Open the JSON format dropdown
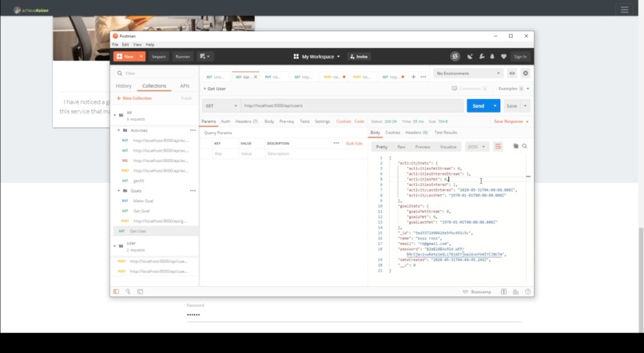Image resolution: width=644 pixels, height=353 pixels. pyautogui.click(x=476, y=146)
